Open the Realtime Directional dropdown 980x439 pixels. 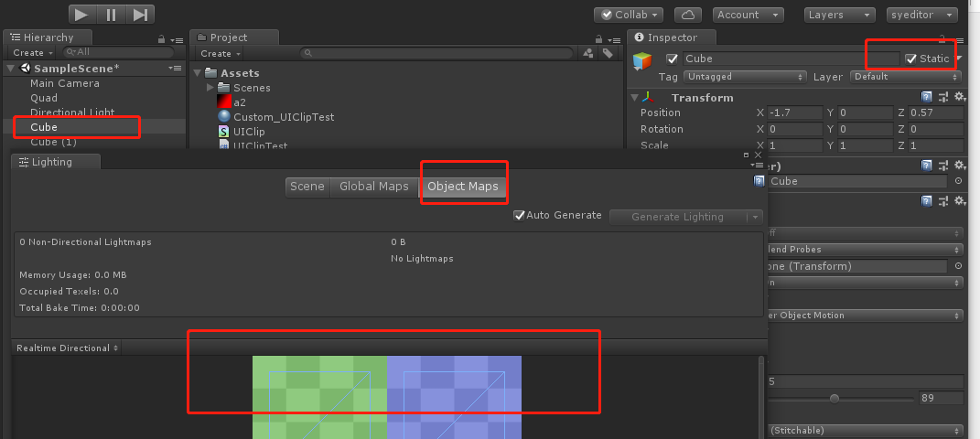point(67,348)
